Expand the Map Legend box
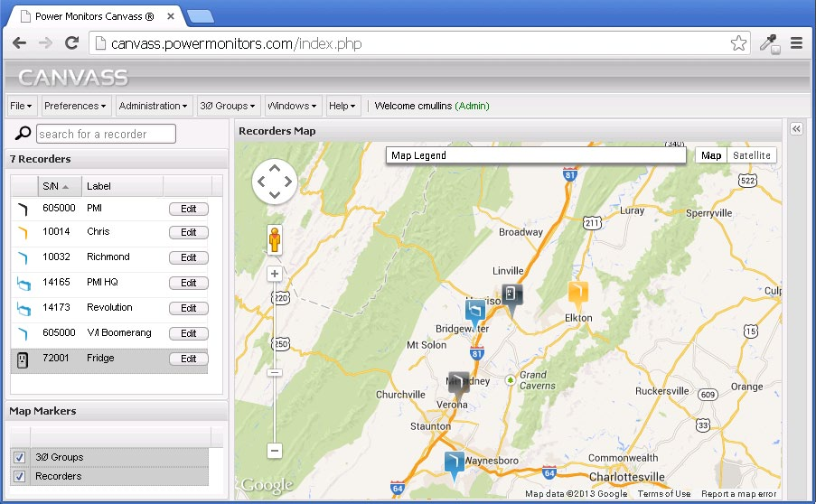 point(536,155)
